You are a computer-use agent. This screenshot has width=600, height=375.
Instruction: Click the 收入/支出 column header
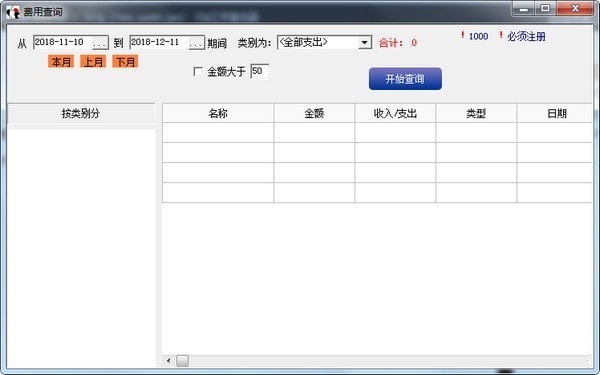[395, 113]
